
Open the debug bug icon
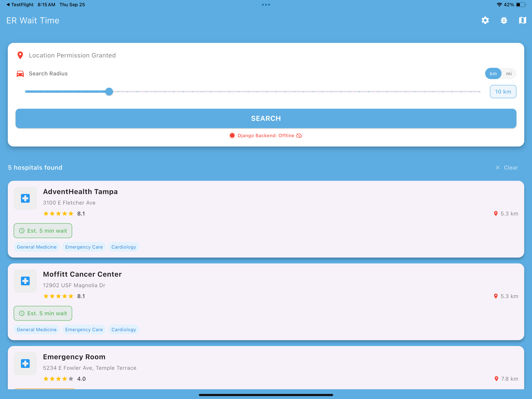(x=504, y=20)
